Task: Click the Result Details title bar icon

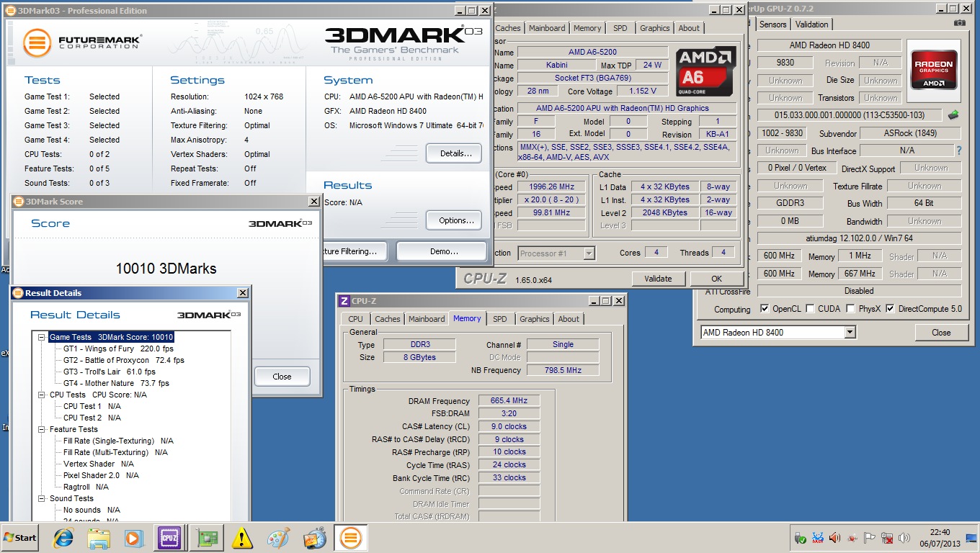Action: tap(18, 293)
